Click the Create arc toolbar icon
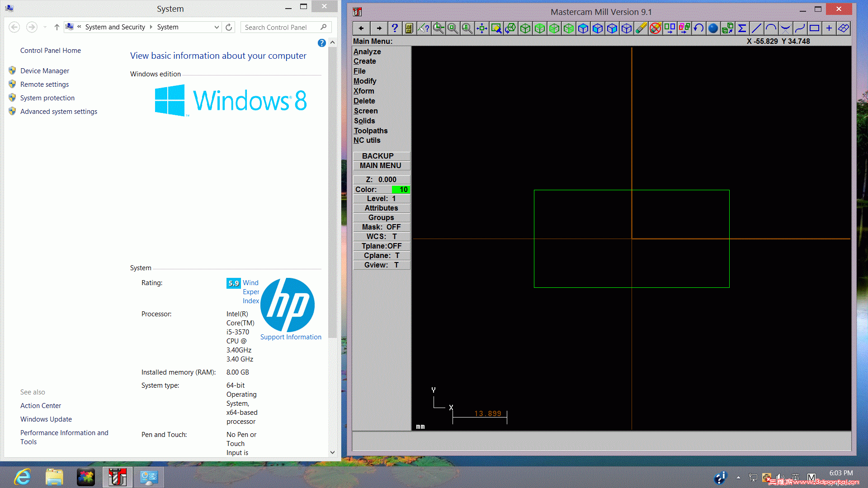The height and width of the screenshot is (488, 868). (x=771, y=28)
